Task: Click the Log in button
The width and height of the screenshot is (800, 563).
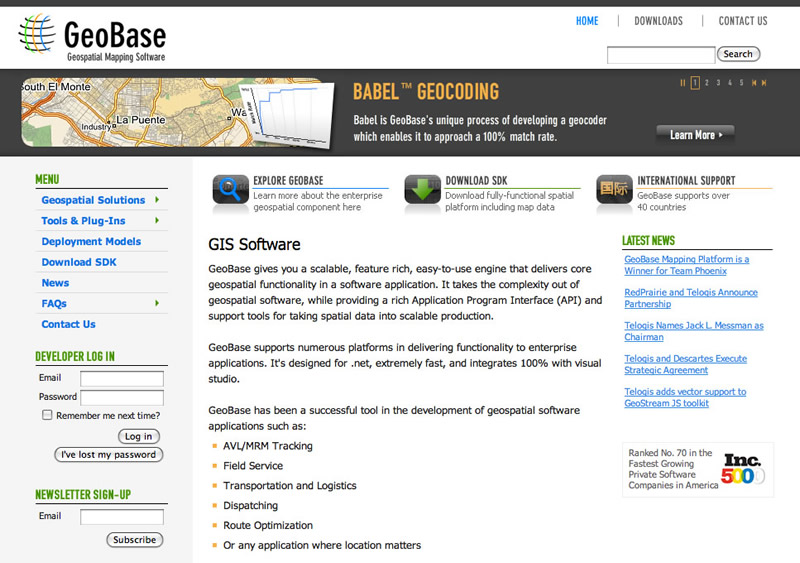Action: (138, 436)
